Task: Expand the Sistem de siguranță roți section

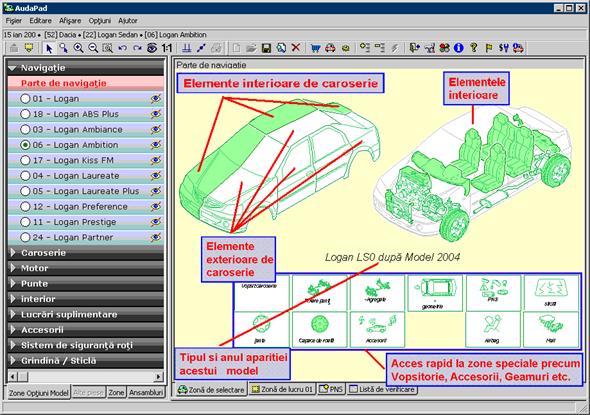Action: (x=85, y=345)
